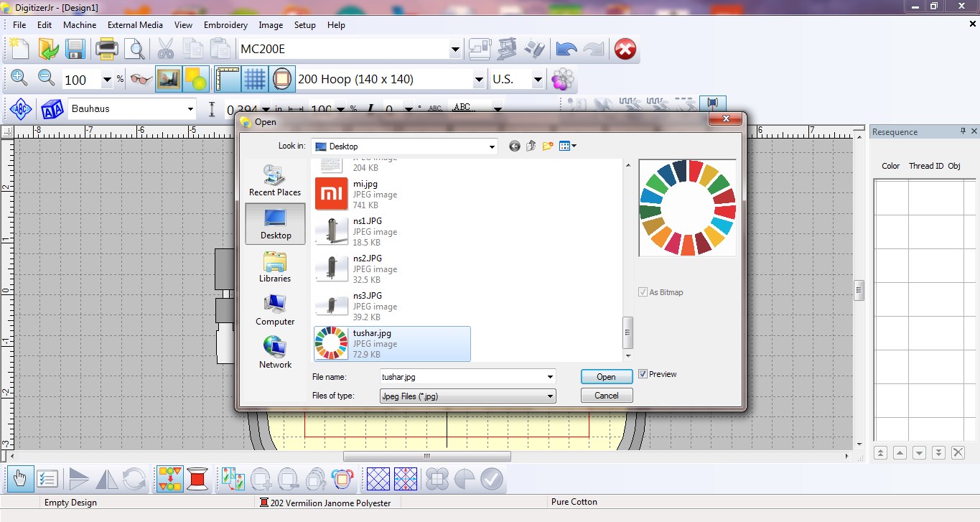Image resolution: width=980 pixels, height=522 pixels.
Task: Click the Save floppy disk icon
Action: (x=75, y=49)
